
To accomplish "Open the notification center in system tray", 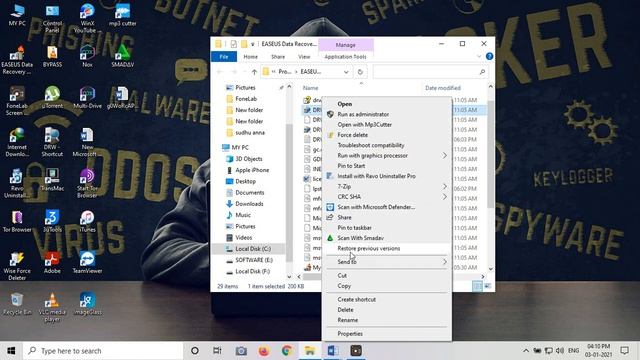I will [x=624, y=351].
